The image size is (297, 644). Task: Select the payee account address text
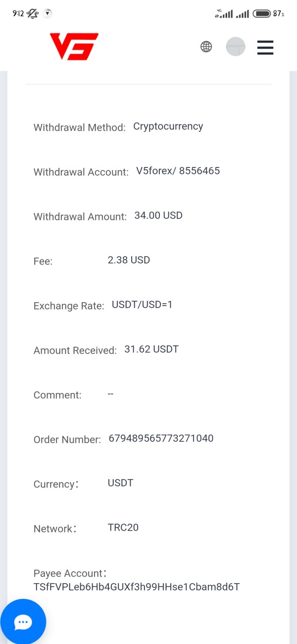coord(137,587)
